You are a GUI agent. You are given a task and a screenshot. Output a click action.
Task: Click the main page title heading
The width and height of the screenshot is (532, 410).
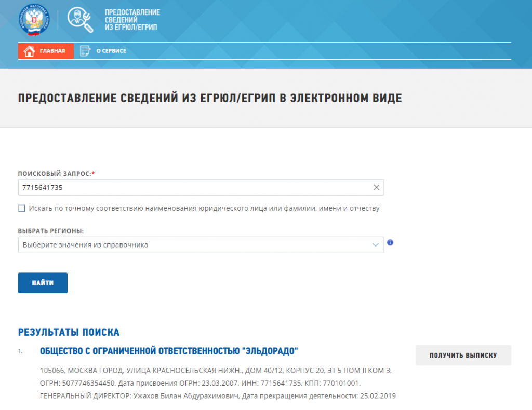[210, 98]
